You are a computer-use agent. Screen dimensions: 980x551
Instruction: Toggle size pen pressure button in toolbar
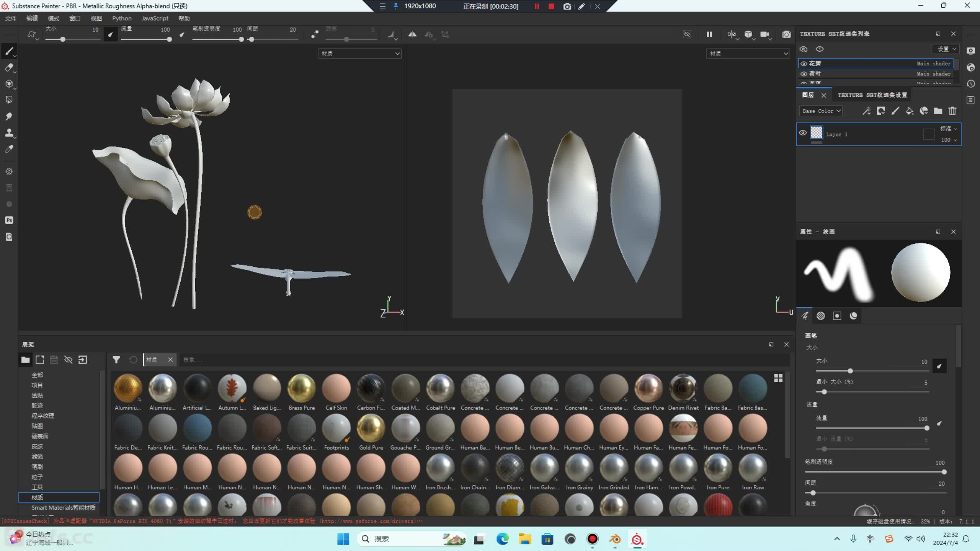[x=110, y=35]
